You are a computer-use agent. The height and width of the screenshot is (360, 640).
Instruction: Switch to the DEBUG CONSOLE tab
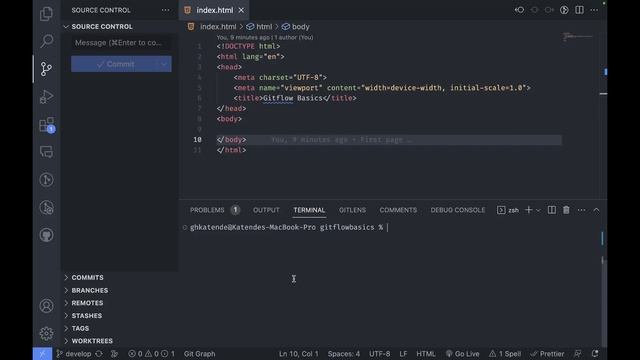tap(458, 210)
